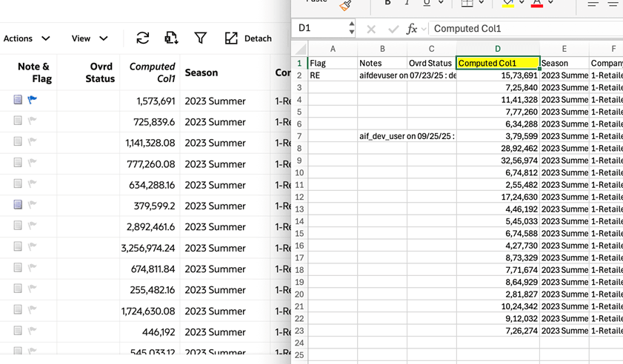This screenshot has height=364, width=623.
Task: Click the Name Box showing D1
Action: (322, 28)
